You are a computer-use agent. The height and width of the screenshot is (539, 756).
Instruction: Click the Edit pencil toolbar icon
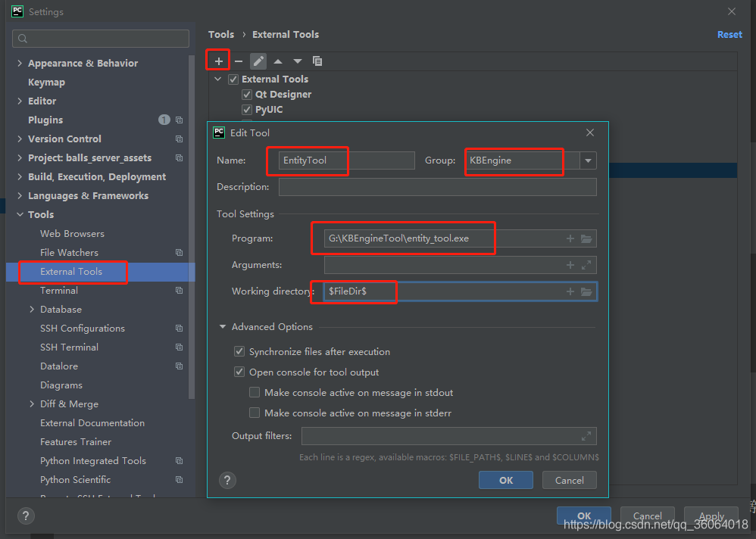(x=258, y=61)
